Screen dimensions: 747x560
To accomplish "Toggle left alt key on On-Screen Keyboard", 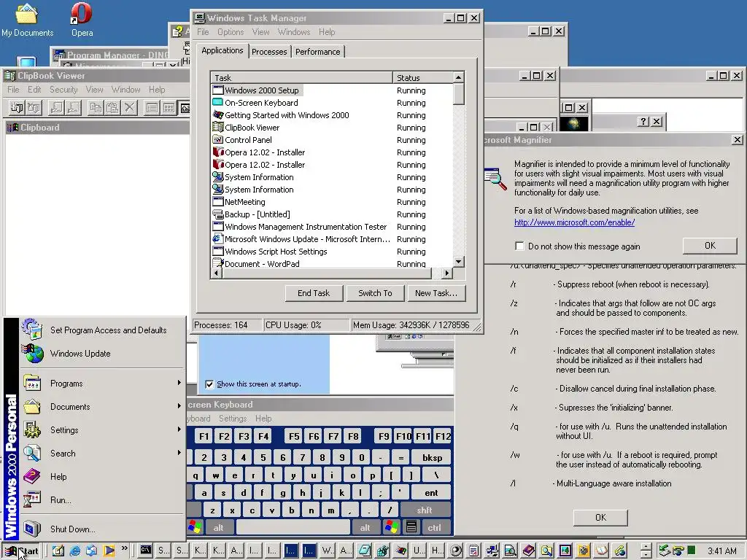I will (x=218, y=527).
